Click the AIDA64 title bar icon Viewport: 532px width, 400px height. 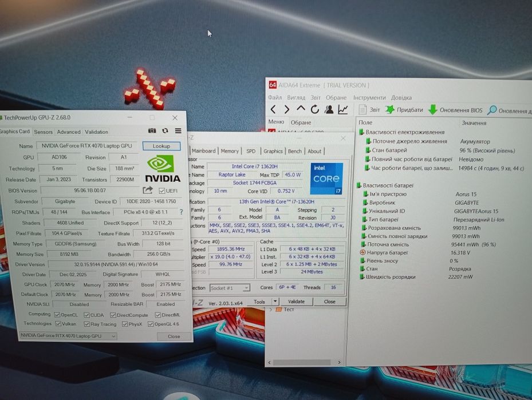(x=273, y=85)
